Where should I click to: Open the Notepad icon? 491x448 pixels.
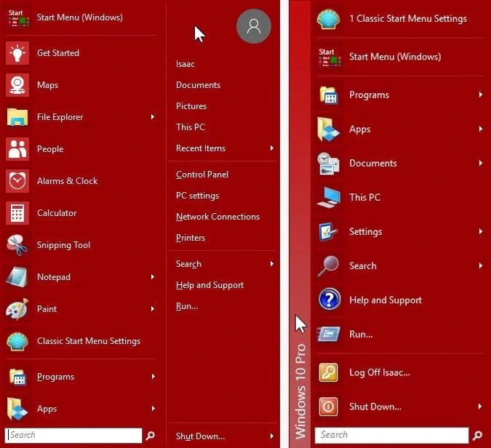point(17,277)
